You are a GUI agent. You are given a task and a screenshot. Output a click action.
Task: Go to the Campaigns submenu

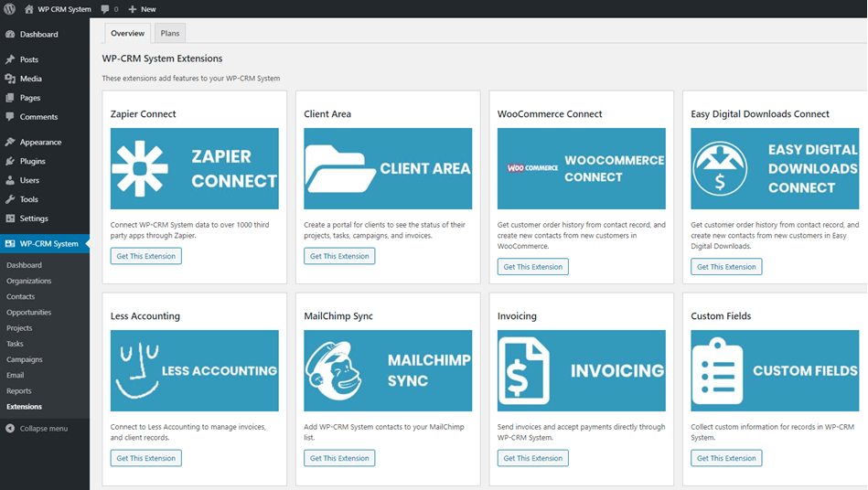click(x=25, y=359)
